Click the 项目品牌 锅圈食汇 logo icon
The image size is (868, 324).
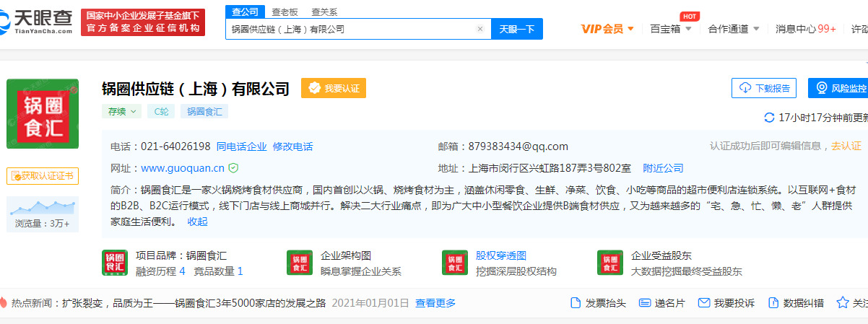click(115, 263)
